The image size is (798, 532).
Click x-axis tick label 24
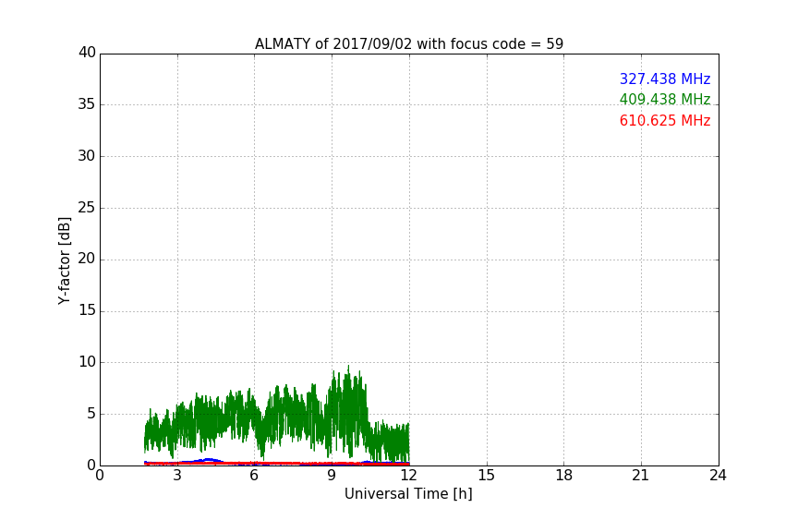click(718, 476)
